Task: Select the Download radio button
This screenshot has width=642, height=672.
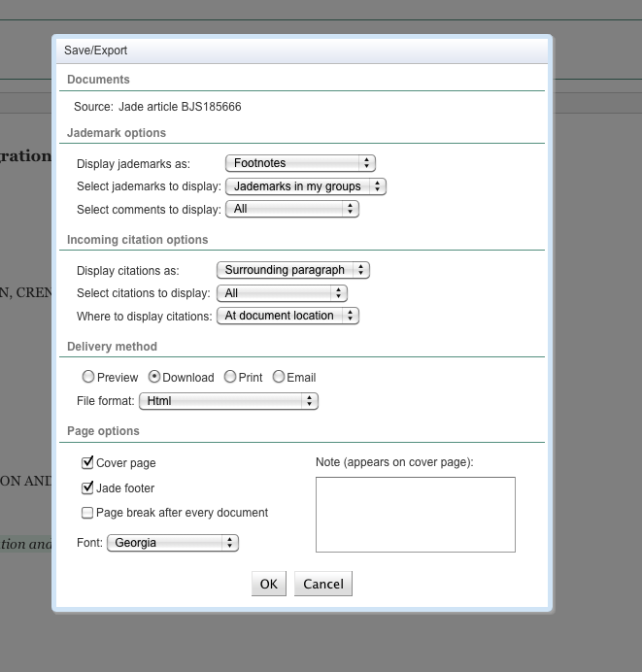Action: click(154, 377)
